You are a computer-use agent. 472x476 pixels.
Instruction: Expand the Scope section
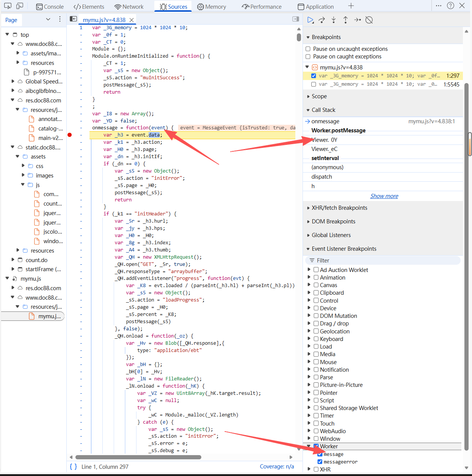pyautogui.click(x=319, y=96)
